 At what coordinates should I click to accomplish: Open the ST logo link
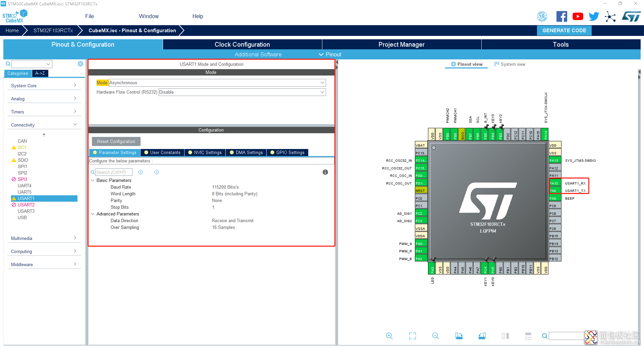click(x=631, y=16)
